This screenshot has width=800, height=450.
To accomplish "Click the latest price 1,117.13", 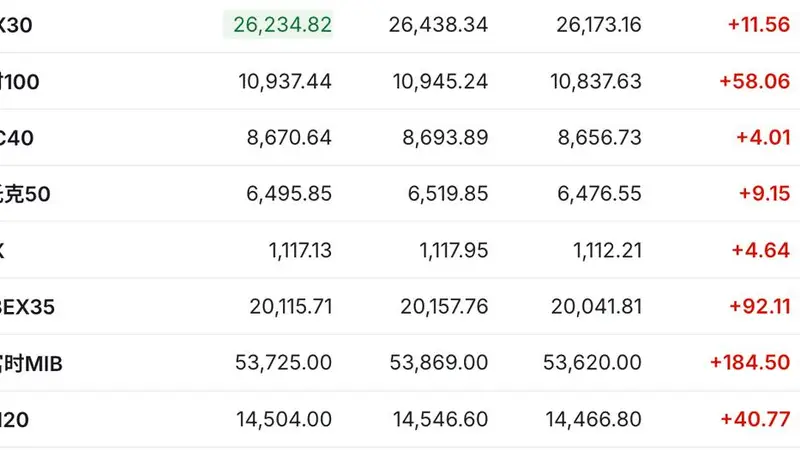I will 300,251.
